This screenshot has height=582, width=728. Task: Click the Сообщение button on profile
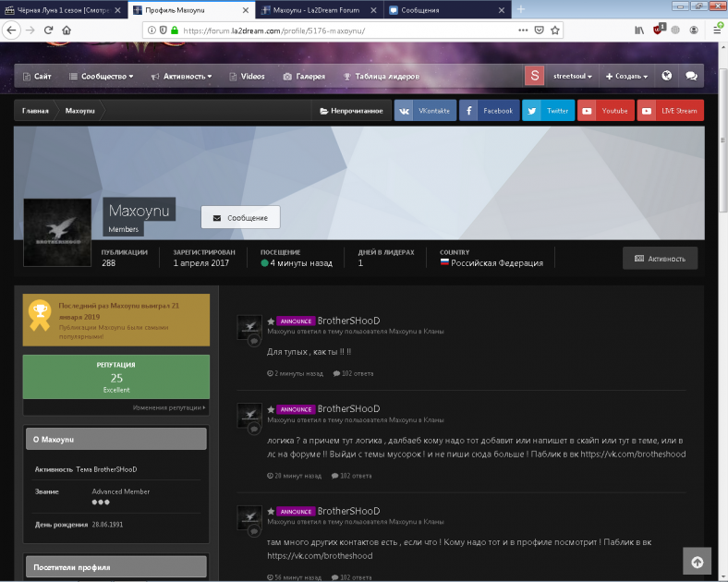(240, 218)
